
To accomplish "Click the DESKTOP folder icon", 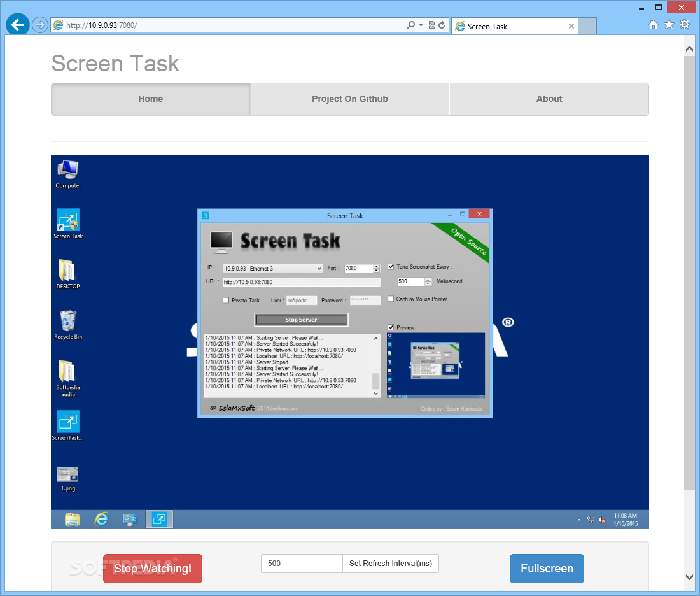I will [68, 274].
